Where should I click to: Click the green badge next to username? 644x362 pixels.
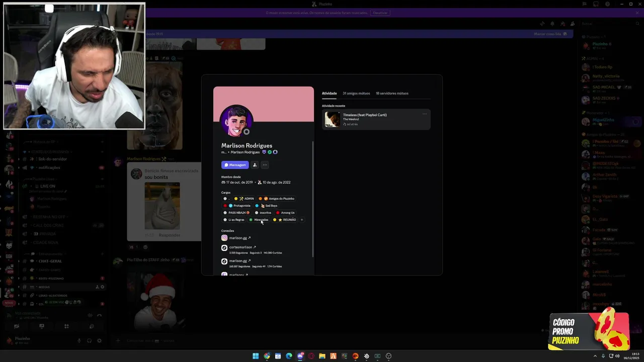270,152
